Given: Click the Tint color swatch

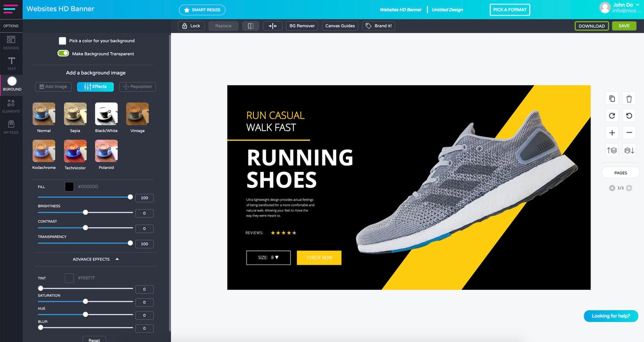Looking at the screenshot, I should (x=69, y=278).
